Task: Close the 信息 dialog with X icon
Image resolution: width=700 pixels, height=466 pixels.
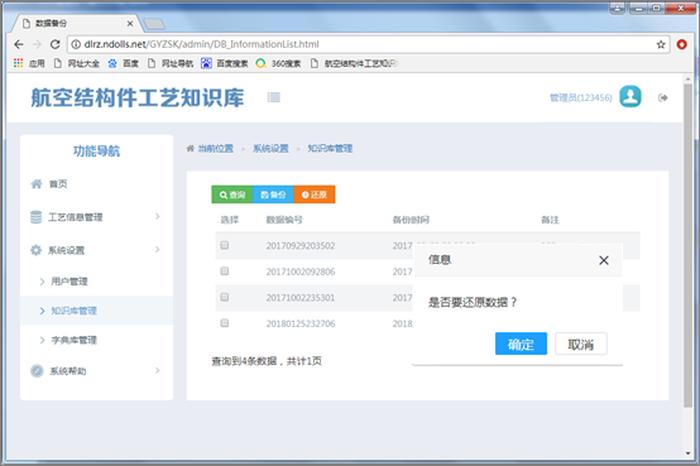Action: pos(603,260)
